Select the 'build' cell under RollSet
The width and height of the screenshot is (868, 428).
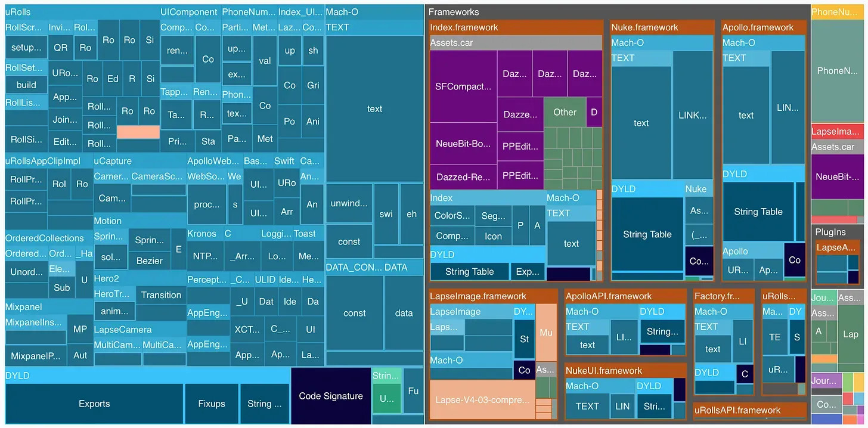click(x=26, y=85)
